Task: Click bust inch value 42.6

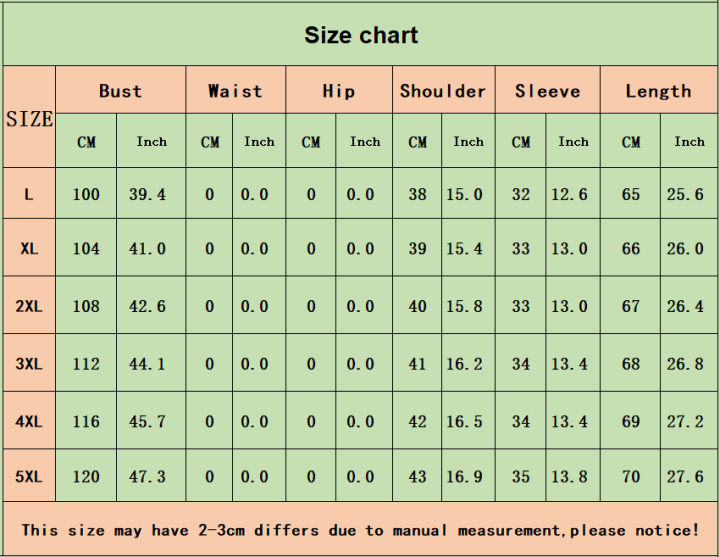Action: pos(147,306)
